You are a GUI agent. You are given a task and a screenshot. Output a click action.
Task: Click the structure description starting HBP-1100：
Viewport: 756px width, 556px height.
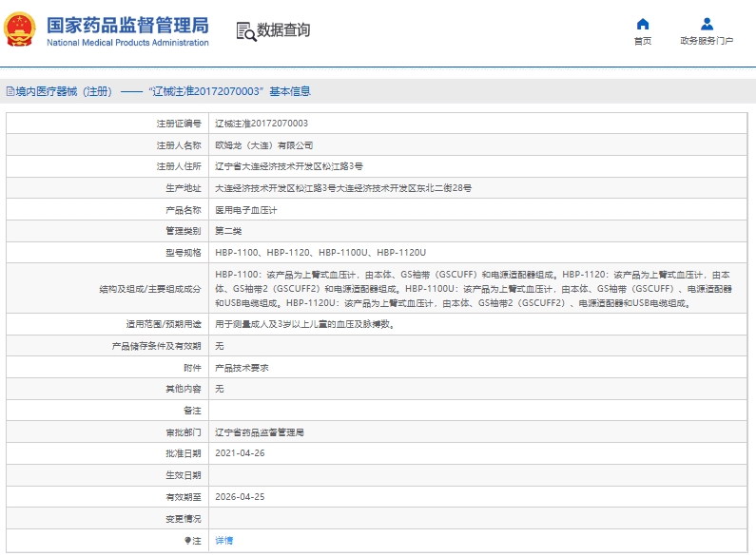click(x=474, y=289)
